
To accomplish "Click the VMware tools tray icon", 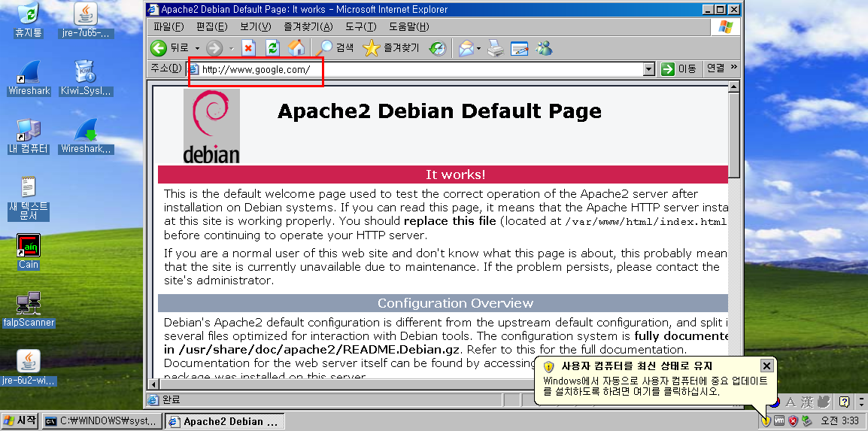I will point(779,421).
